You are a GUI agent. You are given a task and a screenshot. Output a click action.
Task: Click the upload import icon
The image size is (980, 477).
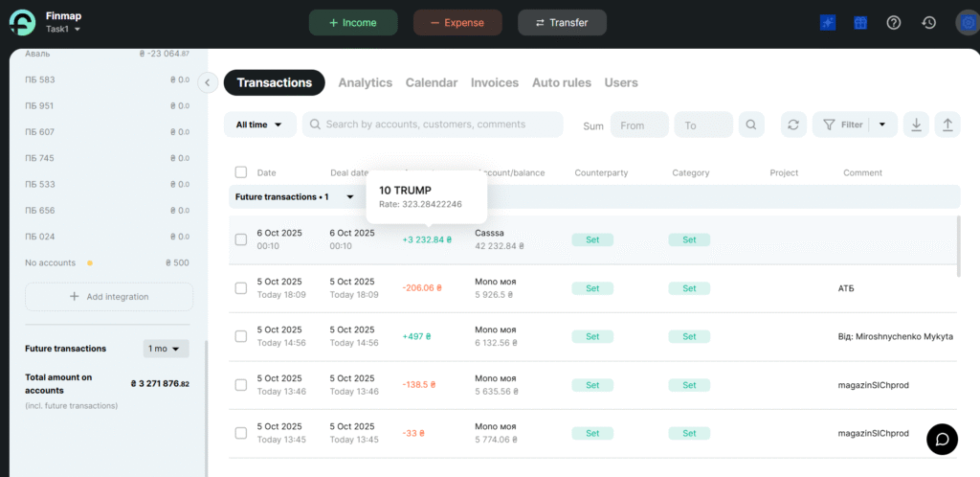[947, 125]
